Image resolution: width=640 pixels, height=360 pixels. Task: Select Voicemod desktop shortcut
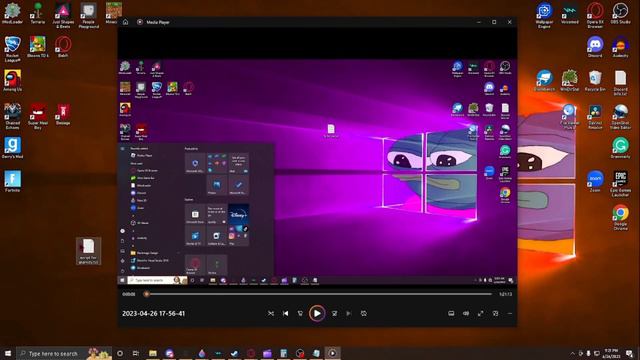pos(569,13)
